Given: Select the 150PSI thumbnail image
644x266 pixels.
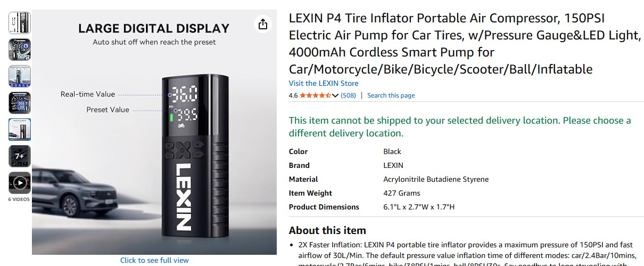Looking at the screenshot, I should (x=20, y=49).
